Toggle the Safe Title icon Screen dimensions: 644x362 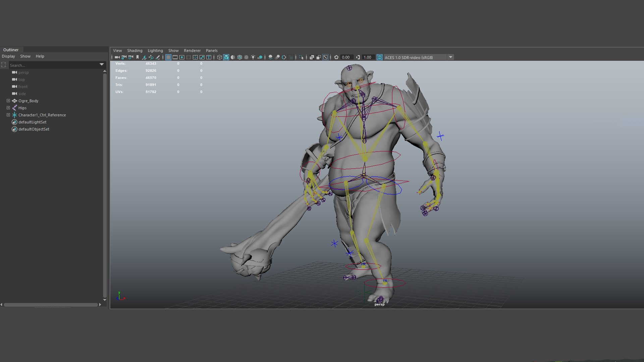209,57
